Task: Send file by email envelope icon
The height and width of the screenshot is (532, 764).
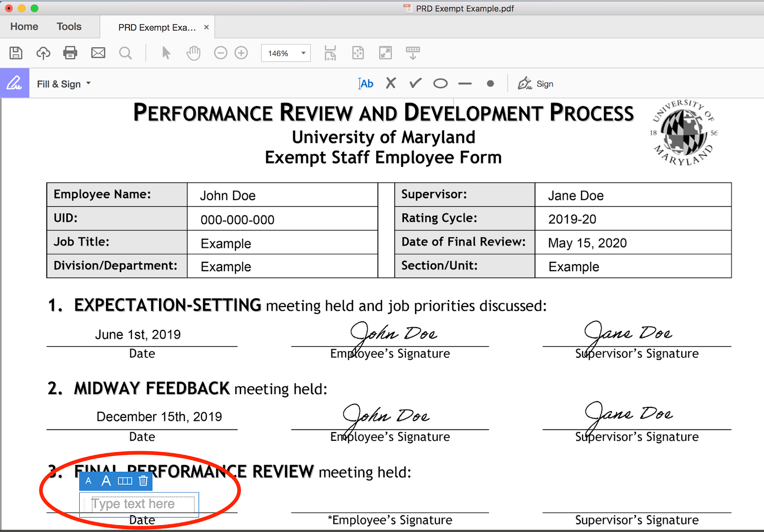Action: click(98, 53)
